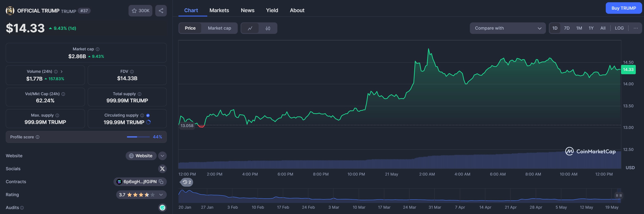Viewport: 644px width, 214px height.
Task: Open the X (Twitter) social link
Action: tap(162, 169)
